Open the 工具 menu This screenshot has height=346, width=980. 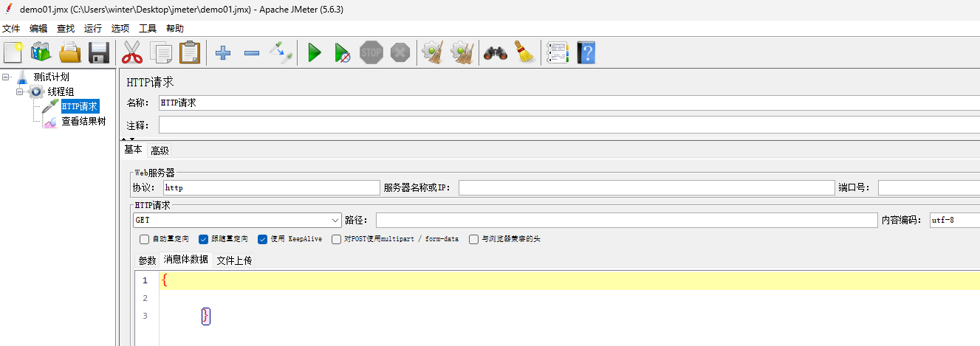point(148,28)
